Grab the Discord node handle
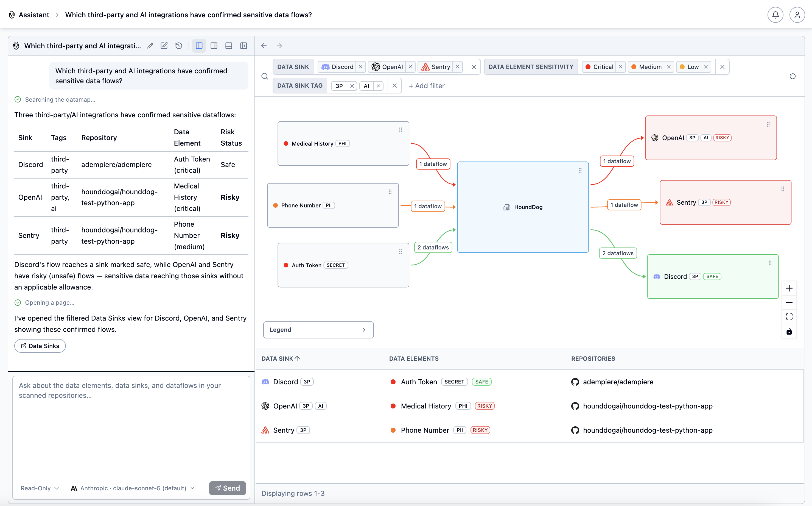The image size is (812, 506). click(x=770, y=263)
